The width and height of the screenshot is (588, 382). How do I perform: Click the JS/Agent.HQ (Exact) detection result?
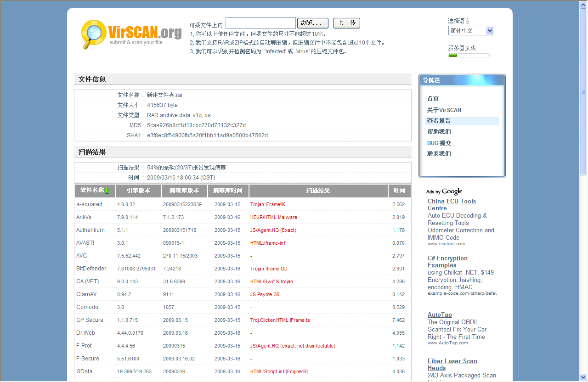click(x=273, y=230)
